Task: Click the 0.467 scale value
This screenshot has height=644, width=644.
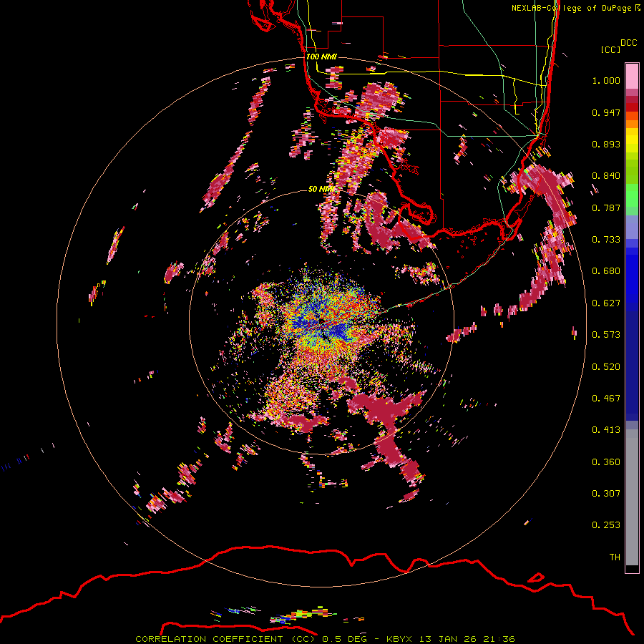Action: point(606,399)
